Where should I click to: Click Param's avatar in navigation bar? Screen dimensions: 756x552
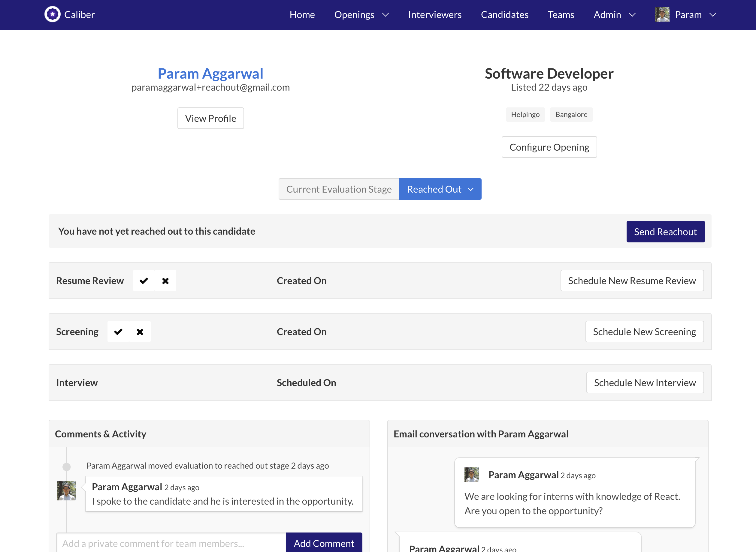[x=662, y=15]
